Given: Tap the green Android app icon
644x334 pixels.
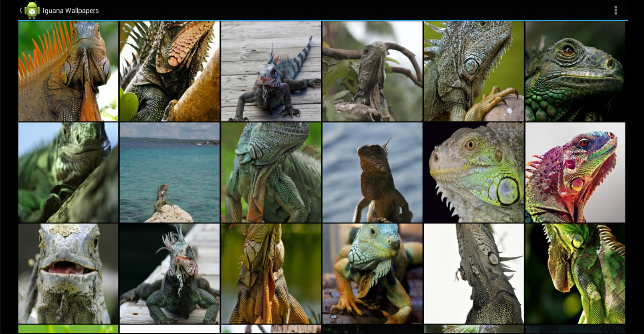Looking at the screenshot, I should pos(32,10).
